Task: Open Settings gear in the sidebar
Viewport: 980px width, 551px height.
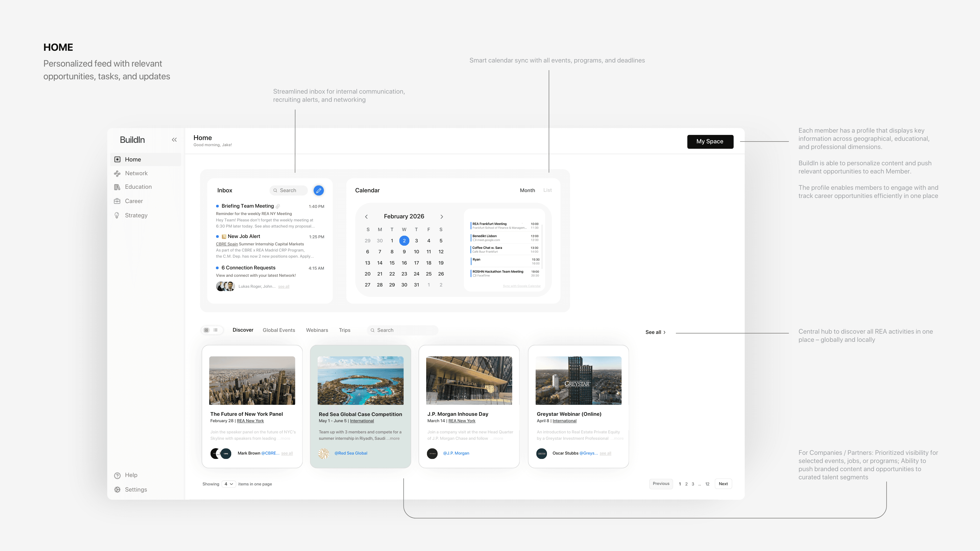Action: (x=117, y=490)
